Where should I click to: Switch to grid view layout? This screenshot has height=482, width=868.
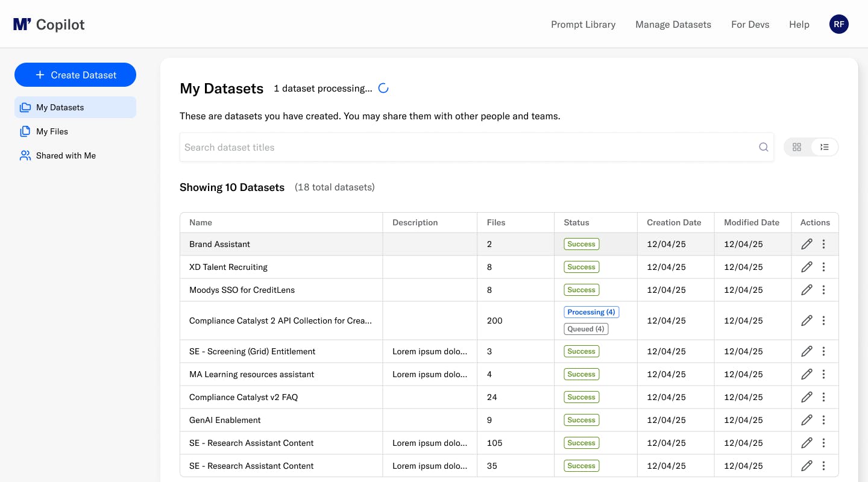(797, 146)
